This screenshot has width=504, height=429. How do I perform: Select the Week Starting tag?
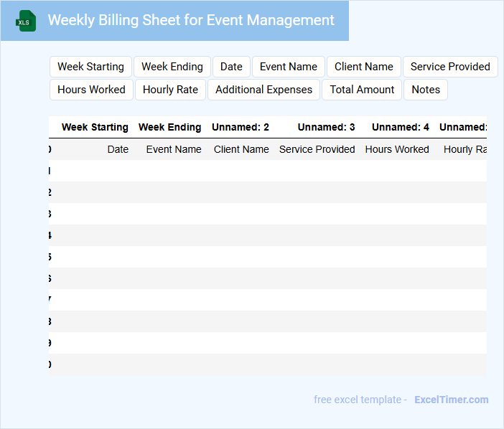(90, 67)
